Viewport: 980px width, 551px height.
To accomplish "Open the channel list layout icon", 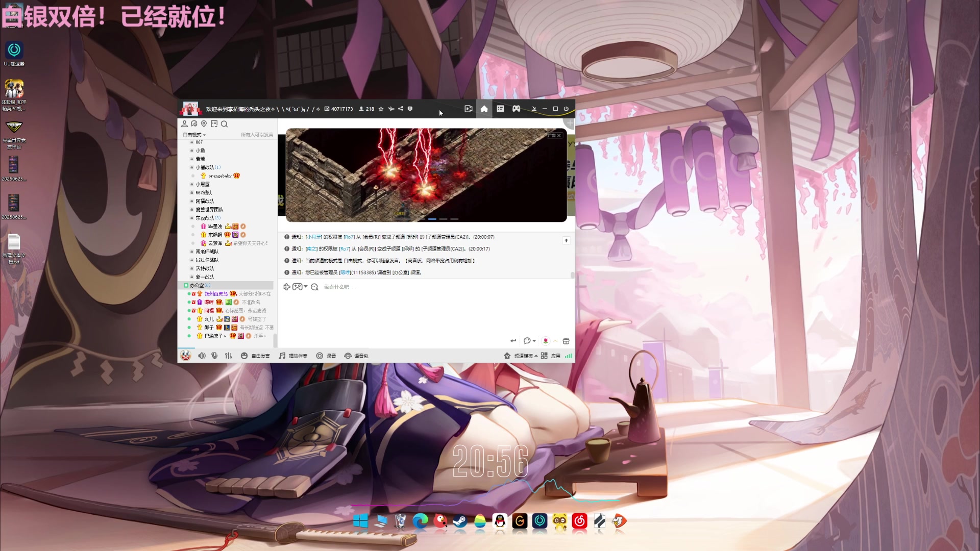I will click(x=500, y=109).
